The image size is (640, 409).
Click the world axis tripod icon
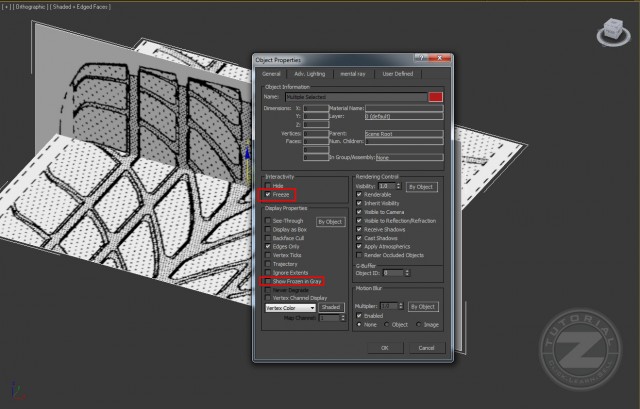(16, 391)
